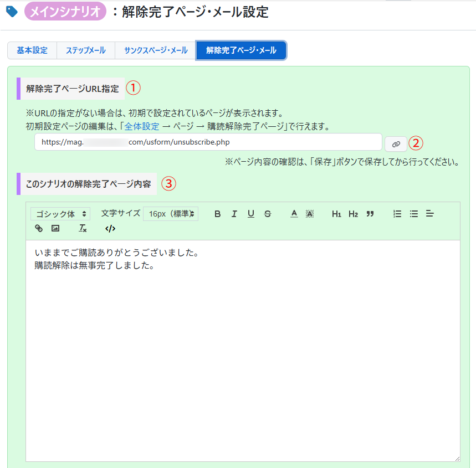Image resolution: width=476 pixels, height=468 pixels.
Task: Open text alignment options
Action: point(430,214)
